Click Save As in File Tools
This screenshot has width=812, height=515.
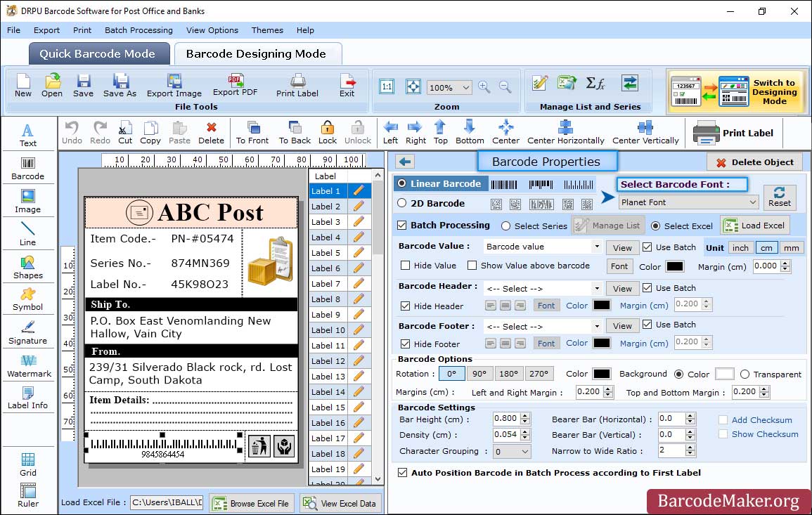[x=120, y=86]
